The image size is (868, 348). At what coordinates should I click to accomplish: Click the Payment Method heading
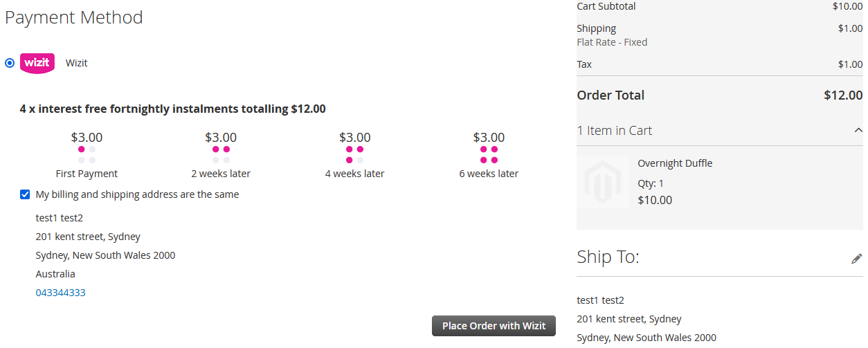coord(74,17)
